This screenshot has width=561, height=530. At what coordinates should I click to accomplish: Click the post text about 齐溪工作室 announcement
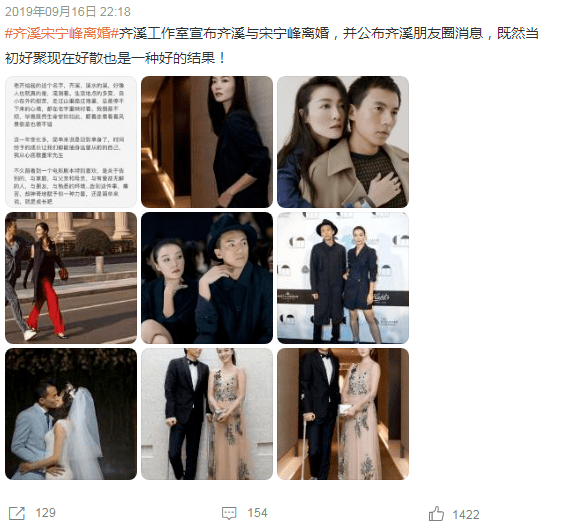click(328, 34)
